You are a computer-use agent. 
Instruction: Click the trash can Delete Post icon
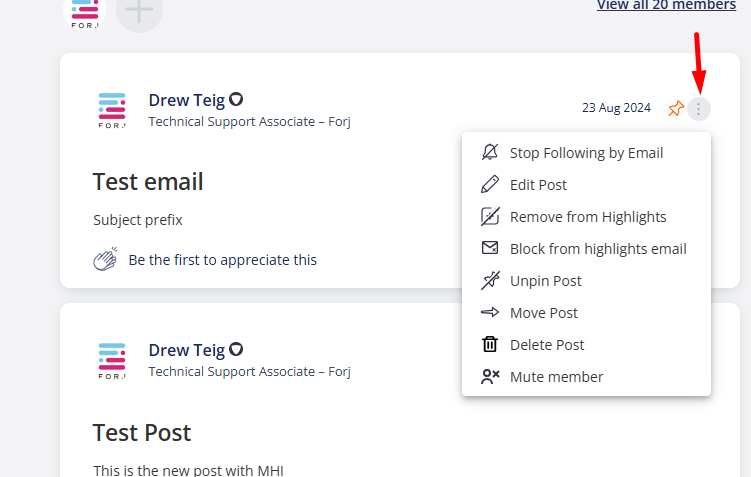489,344
